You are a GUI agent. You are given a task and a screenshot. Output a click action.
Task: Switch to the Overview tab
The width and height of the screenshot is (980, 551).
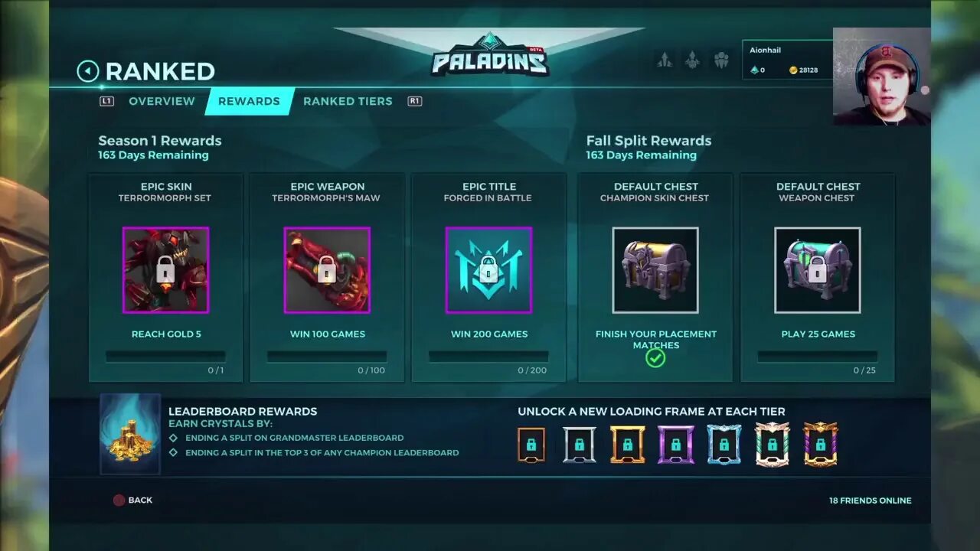(x=162, y=101)
